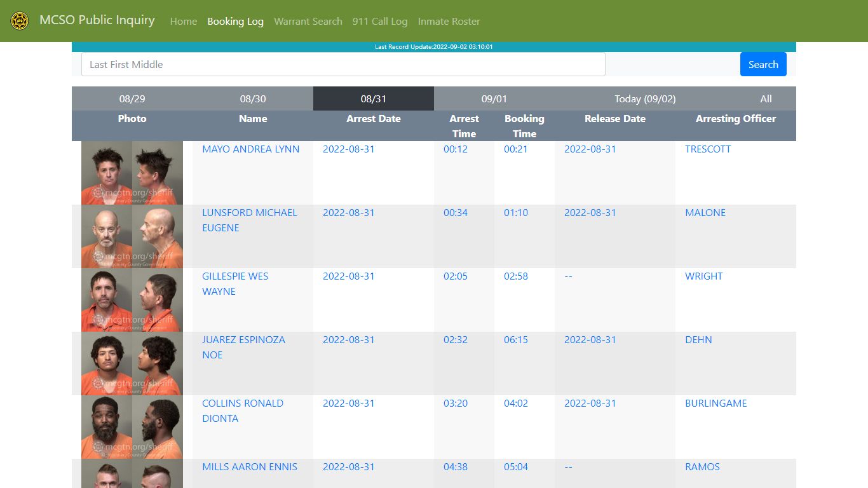Viewport: 868px width, 488px height.
Task: Open the Warrant Search page
Action: click(x=308, y=21)
